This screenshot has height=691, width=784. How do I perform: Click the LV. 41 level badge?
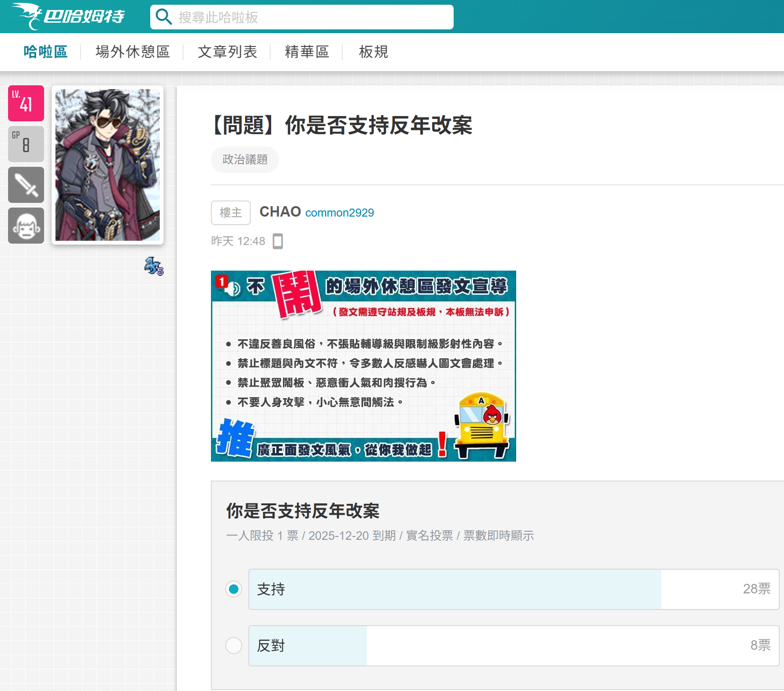(26, 103)
